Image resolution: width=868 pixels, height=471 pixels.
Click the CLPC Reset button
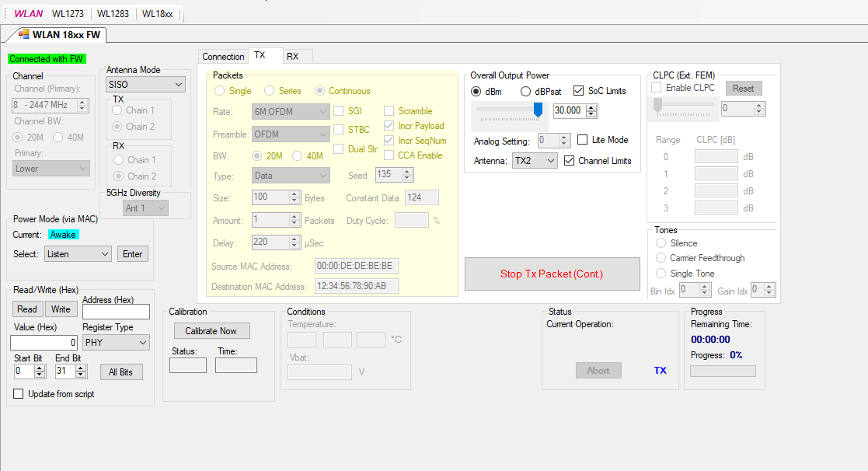[744, 89]
